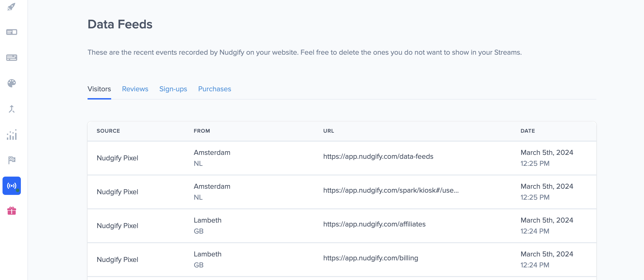Switch to the Sign-ups tab
644x280 pixels.
click(x=173, y=89)
